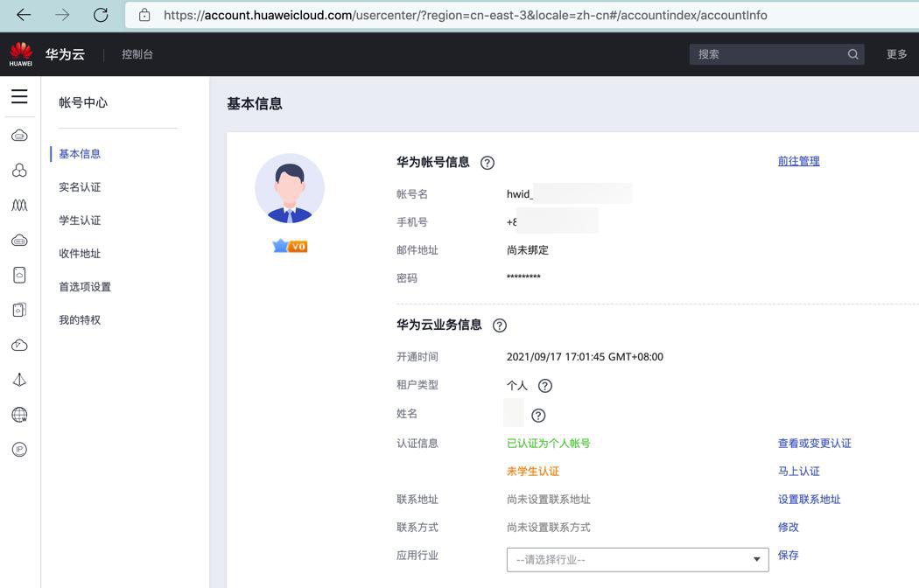Click help icon next to 华为云业务信息
Viewport: 919px width, 588px height.
coord(500,325)
